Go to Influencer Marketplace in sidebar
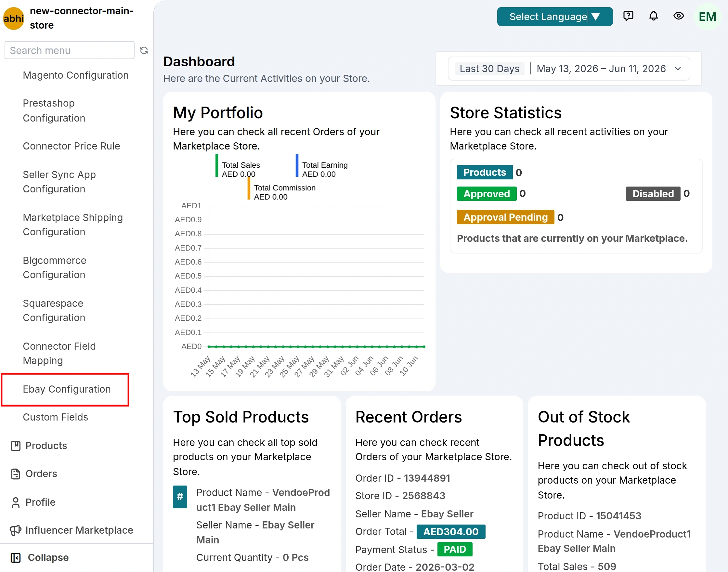 click(79, 530)
